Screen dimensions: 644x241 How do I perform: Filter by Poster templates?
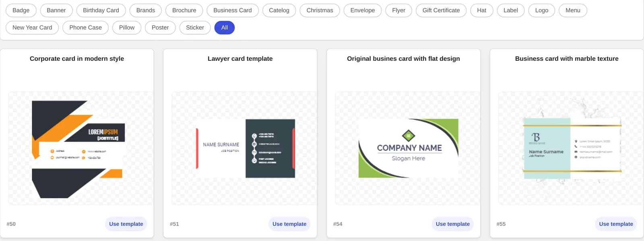tap(160, 28)
